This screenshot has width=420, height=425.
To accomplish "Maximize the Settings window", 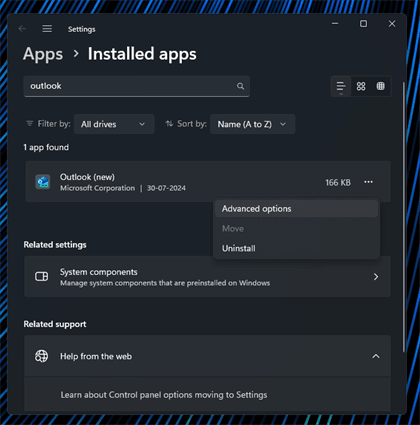I will (x=363, y=24).
